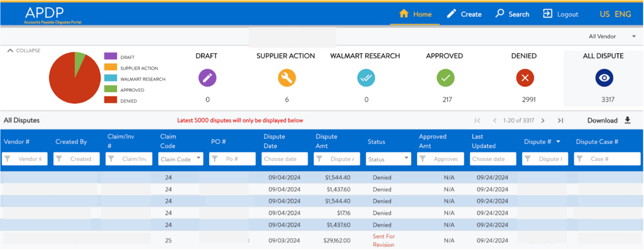Click the Po # filter field

232,159
